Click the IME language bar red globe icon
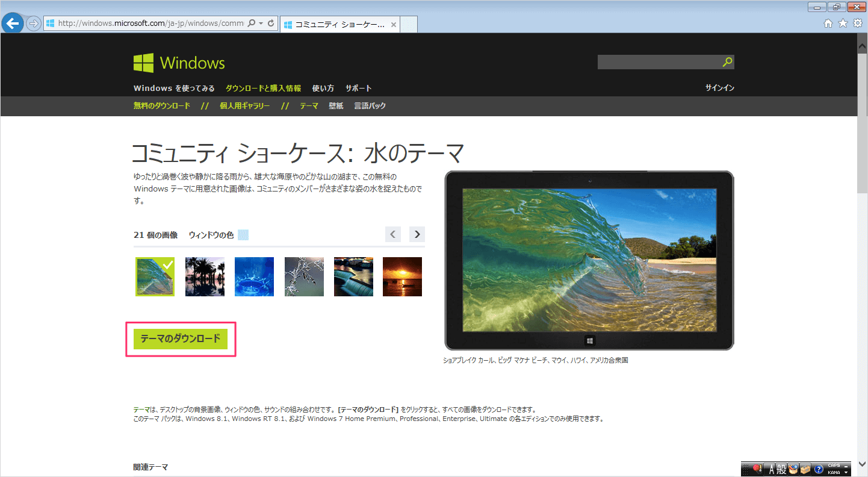The image size is (868, 477). (x=757, y=469)
